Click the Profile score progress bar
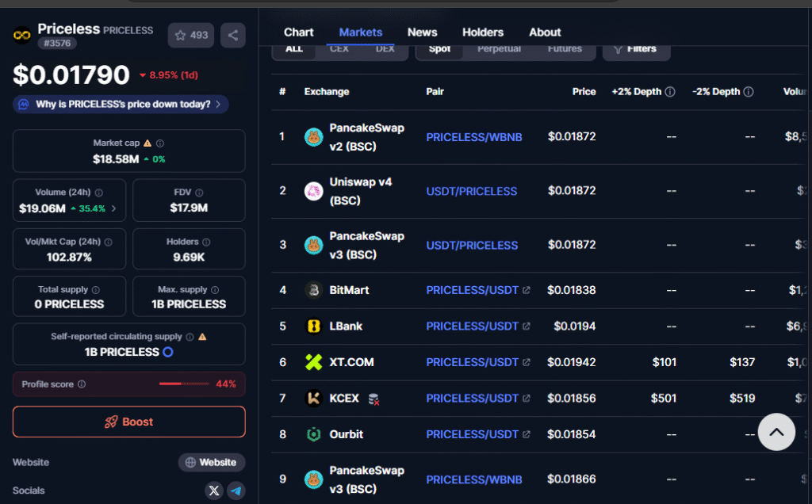812x504 pixels. point(182,384)
